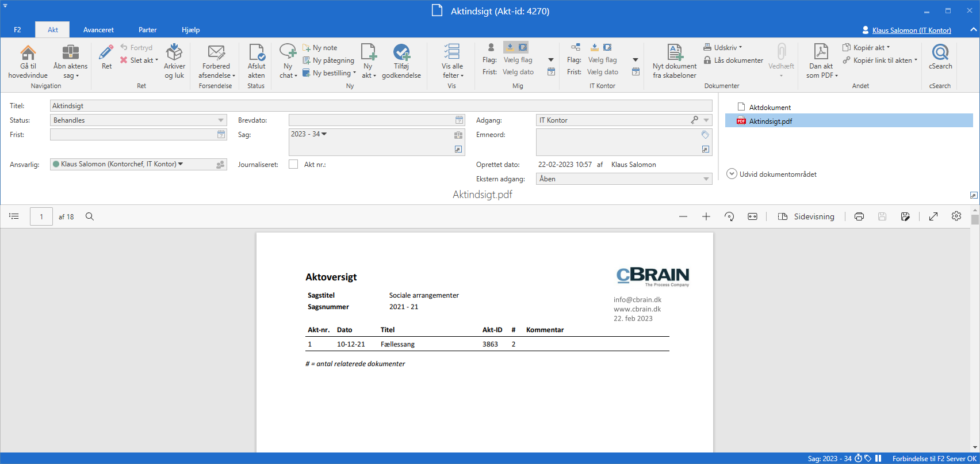Open Frist date calendar icon

pos(221,135)
